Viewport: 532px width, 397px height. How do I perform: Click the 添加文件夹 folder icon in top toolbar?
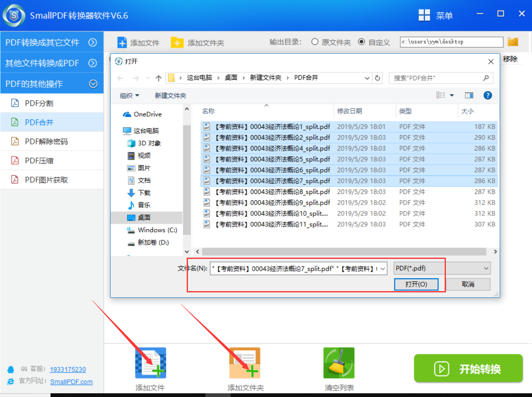click(177, 43)
